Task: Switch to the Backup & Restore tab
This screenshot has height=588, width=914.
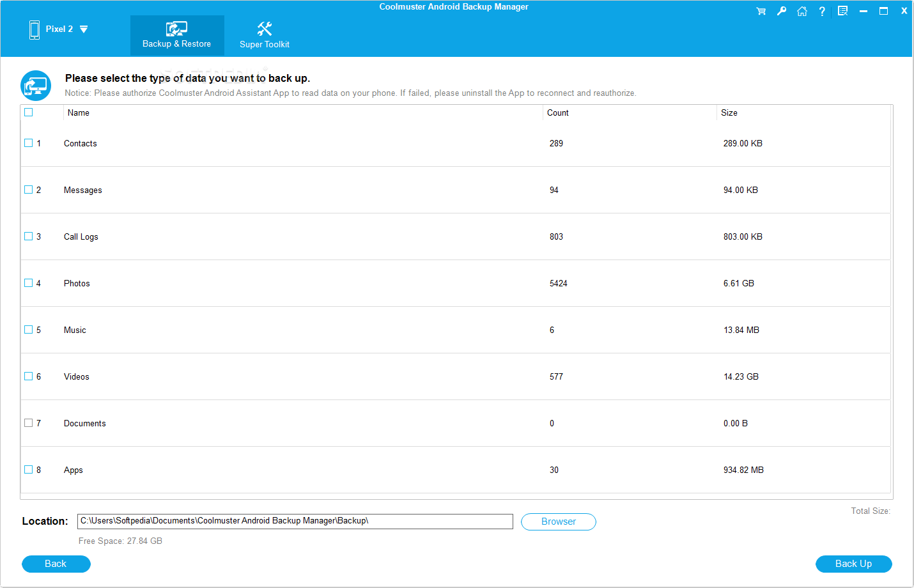Action: 177,35
